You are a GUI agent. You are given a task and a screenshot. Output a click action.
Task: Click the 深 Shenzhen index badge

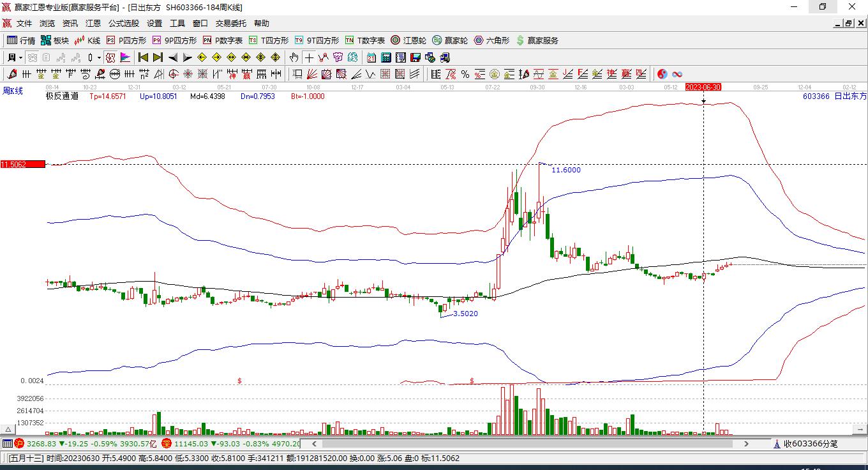pyautogui.click(x=167, y=443)
